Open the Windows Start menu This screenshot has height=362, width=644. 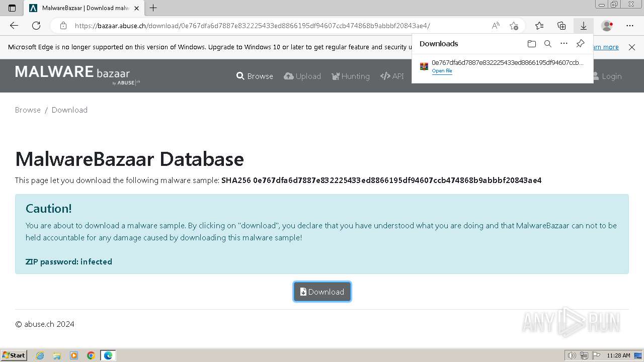[x=14, y=355]
